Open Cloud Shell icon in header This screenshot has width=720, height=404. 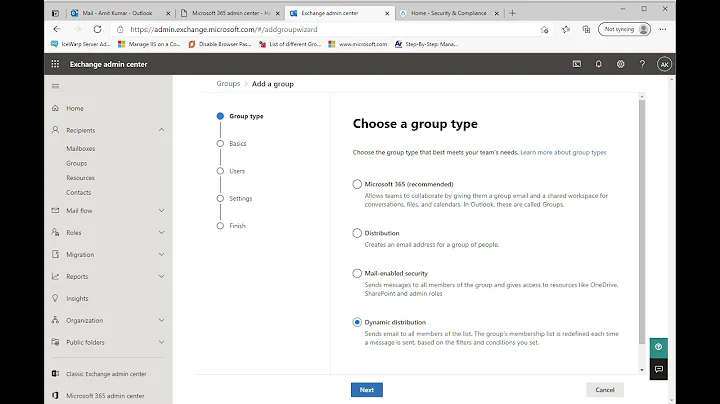(577, 64)
